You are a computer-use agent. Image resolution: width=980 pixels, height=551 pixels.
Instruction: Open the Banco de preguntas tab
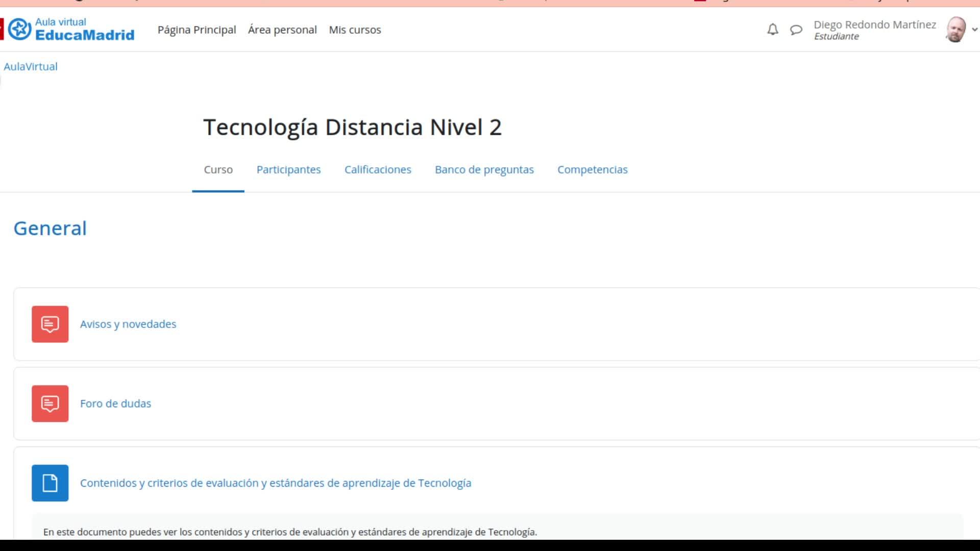coord(484,169)
